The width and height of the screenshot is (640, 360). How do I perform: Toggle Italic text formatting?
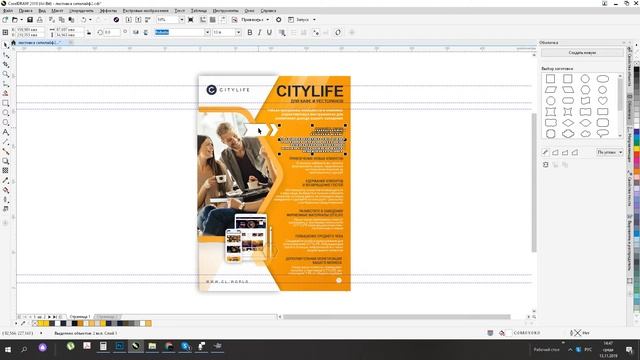point(260,32)
